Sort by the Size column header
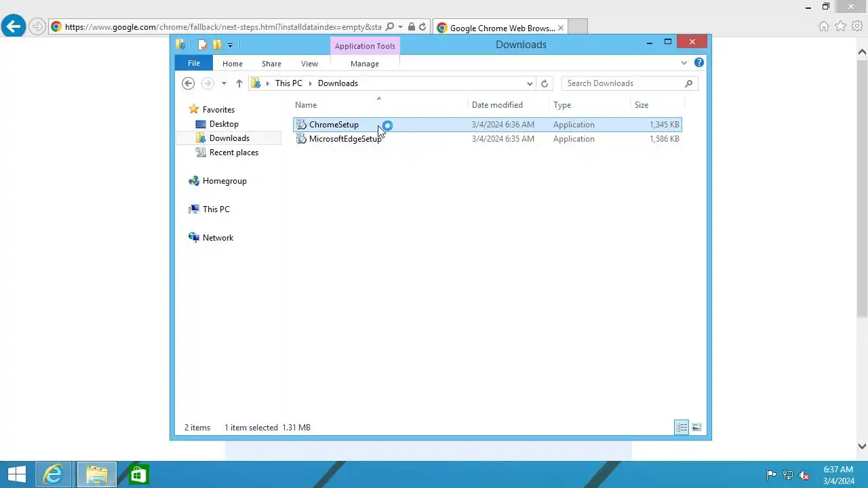This screenshot has height=488, width=868. click(x=642, y=105)
